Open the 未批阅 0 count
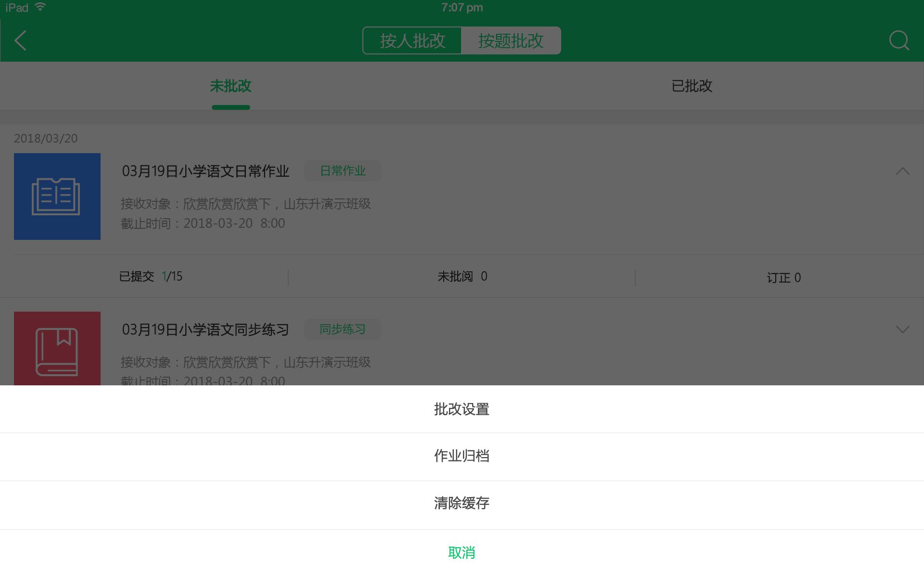This screenshot has height=578, width=924. tap(462, 276)
